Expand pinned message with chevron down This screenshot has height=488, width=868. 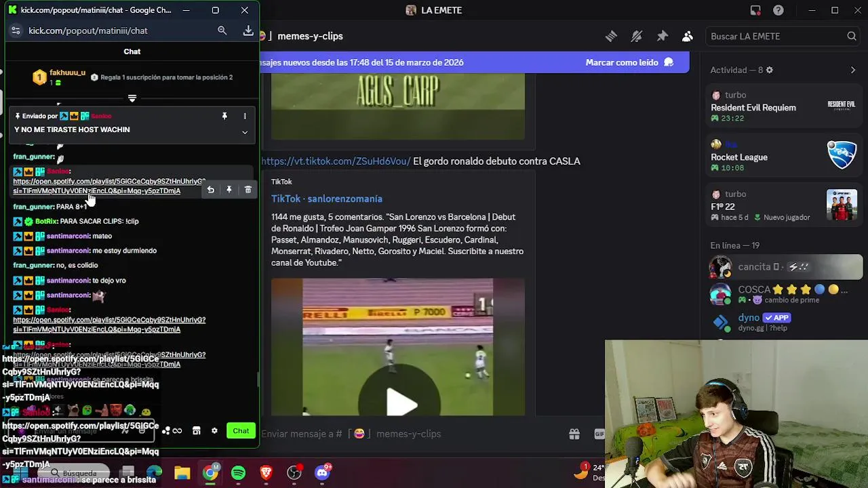point(245,132)
